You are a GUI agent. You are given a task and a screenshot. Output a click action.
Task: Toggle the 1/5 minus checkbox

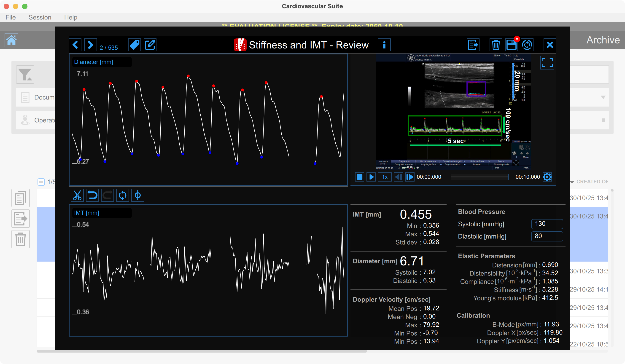tap(41, 182)
